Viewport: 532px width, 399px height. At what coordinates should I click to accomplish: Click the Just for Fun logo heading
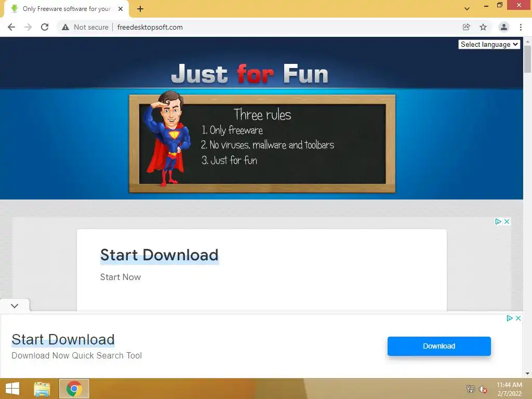click(x=249, y=73)
